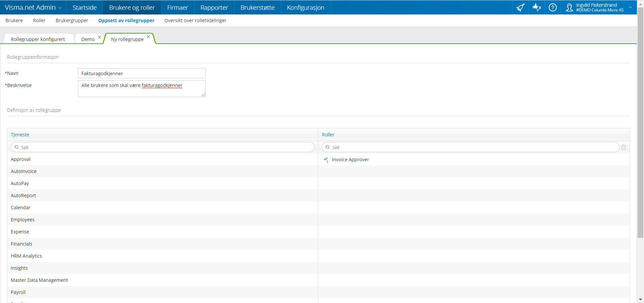Open the Brukerstøtte menu
The width and height of the screenshot is (644, 303).
(x=257, y=7)
